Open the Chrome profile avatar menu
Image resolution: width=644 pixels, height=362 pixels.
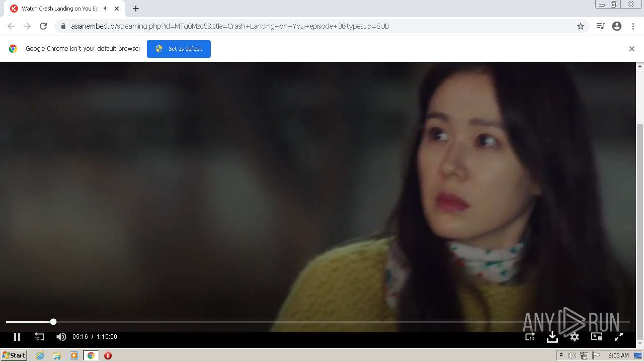(x=617, y=26)
